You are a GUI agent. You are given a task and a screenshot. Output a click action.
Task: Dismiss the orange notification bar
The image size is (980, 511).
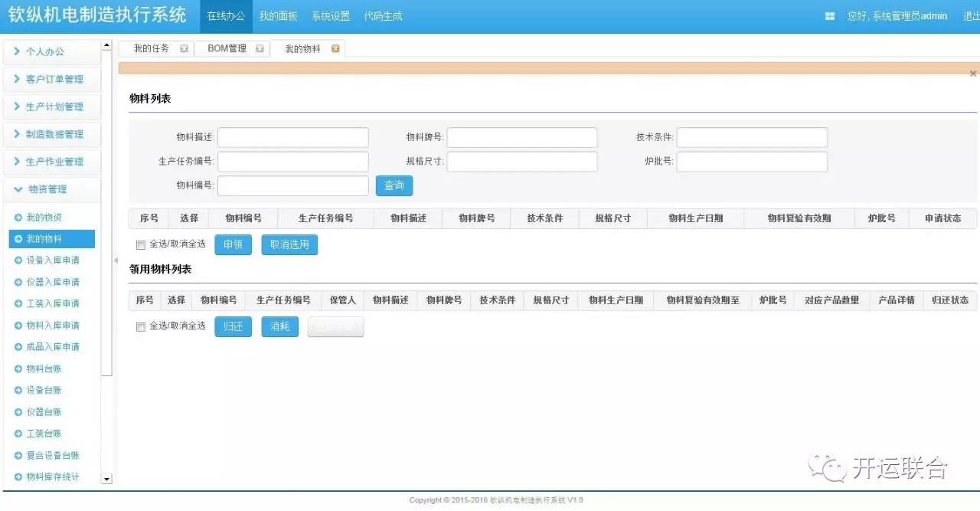(x=973, y=74)
